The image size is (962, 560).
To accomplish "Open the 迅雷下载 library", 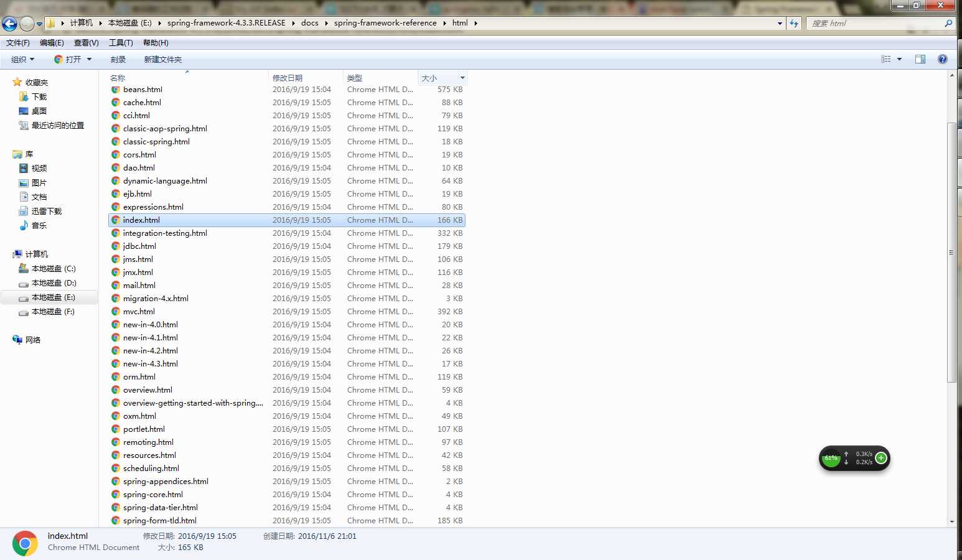I will (40, 211).
